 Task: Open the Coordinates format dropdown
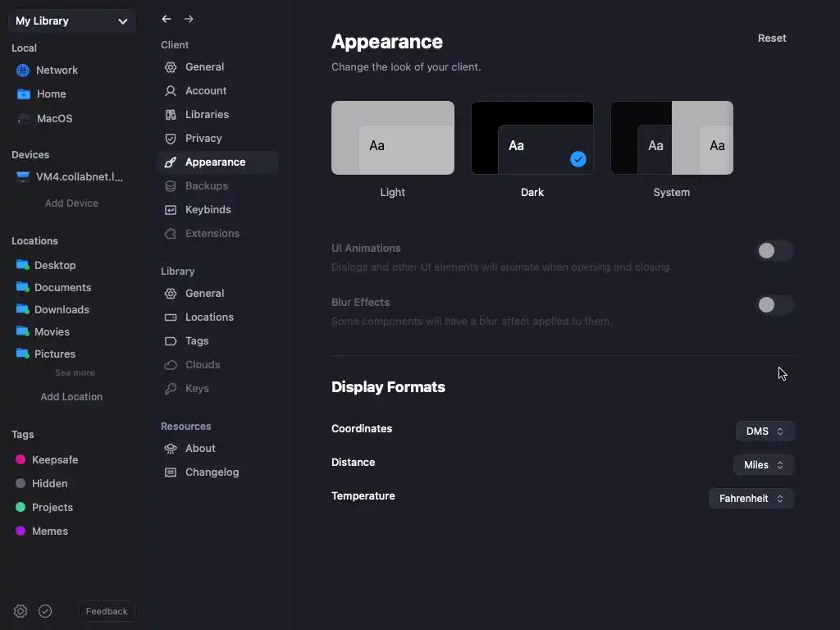(765, 431)
